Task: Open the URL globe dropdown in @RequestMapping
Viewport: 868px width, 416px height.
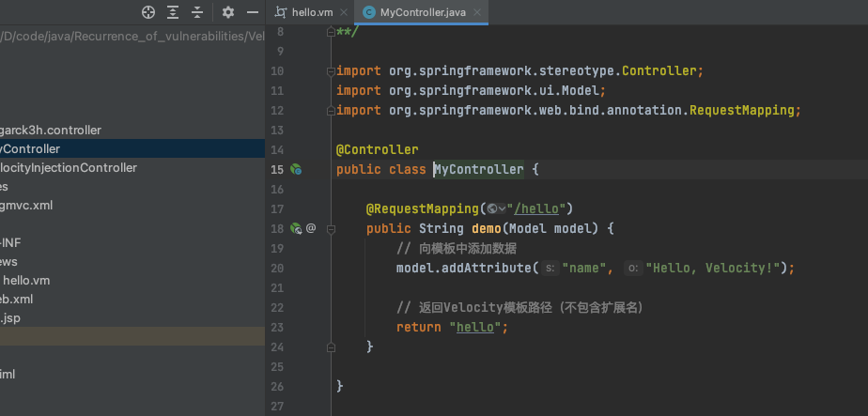Action: click(x=497, y=208)
